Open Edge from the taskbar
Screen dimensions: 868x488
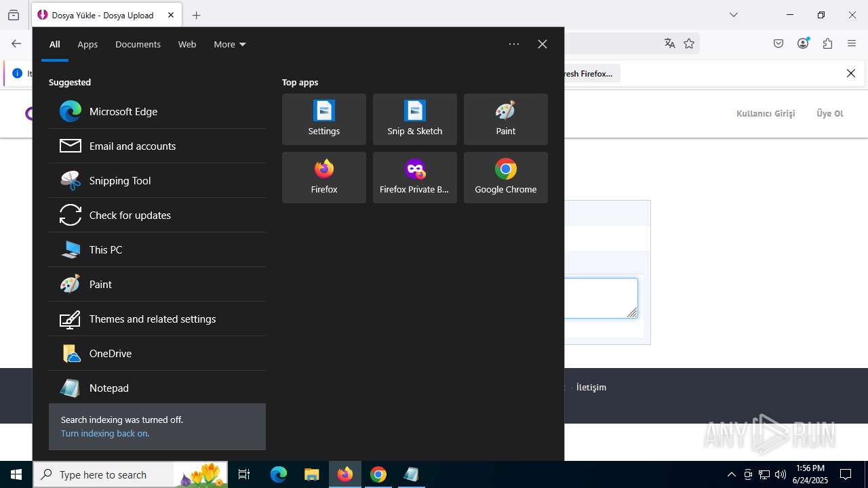[x=279, y=474]
